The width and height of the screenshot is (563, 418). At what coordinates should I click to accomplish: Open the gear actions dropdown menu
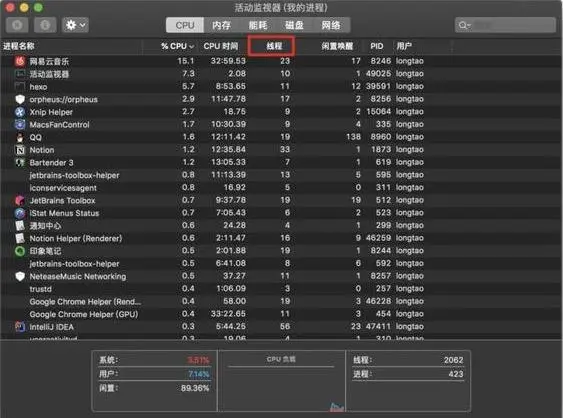click(x=75, y=25)
